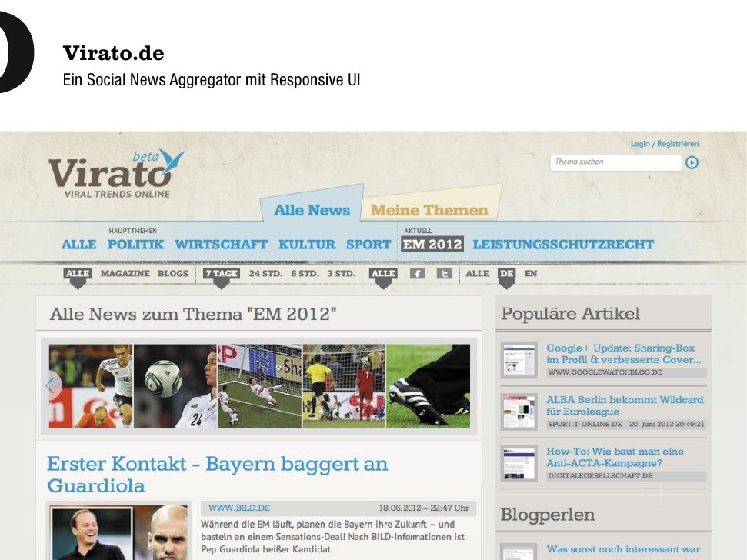Submit search with the round arrow button
The image size is (747, 560).
(x=692, y=163)
